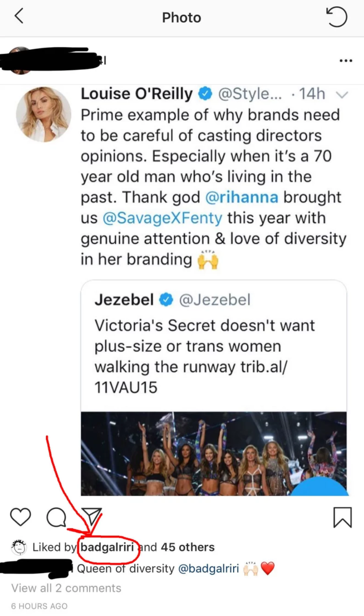Tap the Victoria's Secret runway image
364x616 pixels.
(213, 454)
